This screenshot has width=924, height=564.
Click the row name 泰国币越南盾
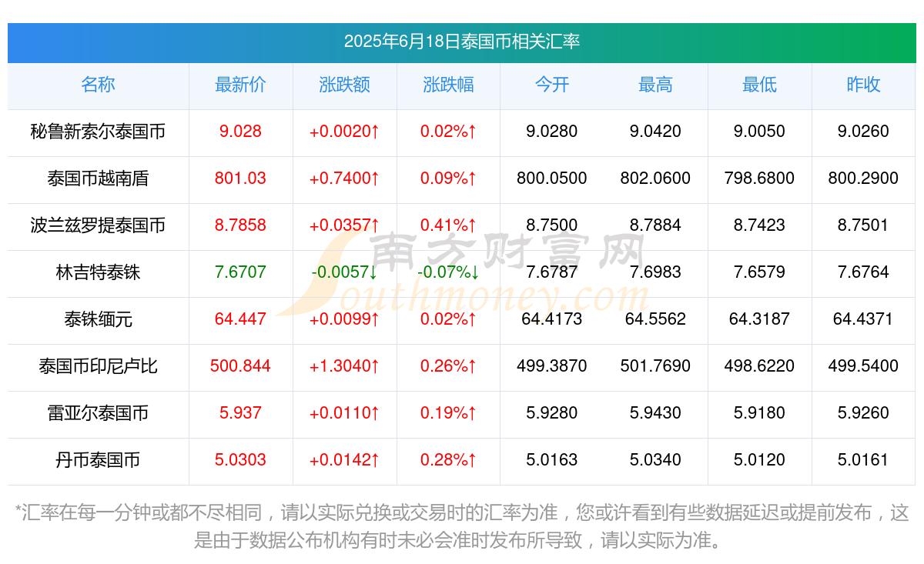coord(98,179)
